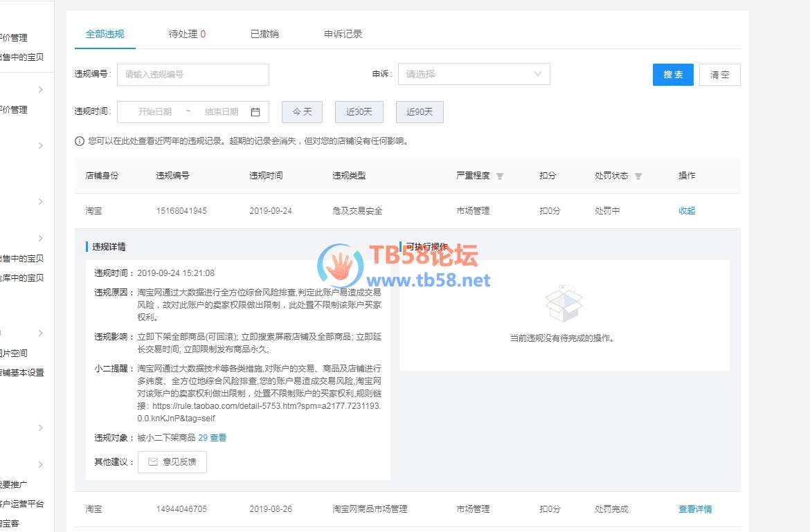Image resolution: width=810 pixels, height=532 pixels.
Task: Click 扣0分 in the 14944046705 row
Action: click(550, 508)
